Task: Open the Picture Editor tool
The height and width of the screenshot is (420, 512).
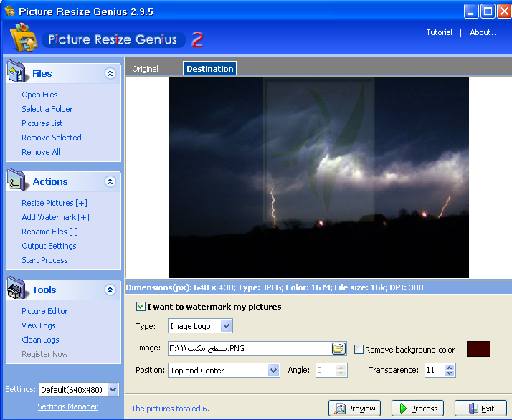Action: [44, 311]
